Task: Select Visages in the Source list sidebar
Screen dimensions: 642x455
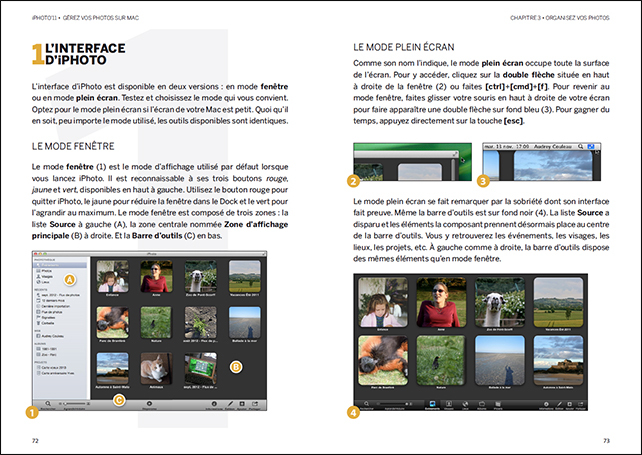Action: pos(45,276)
